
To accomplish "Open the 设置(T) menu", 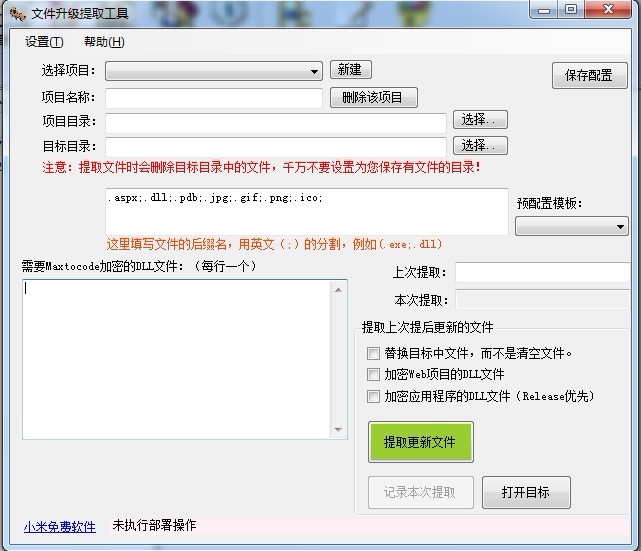I will click(44, 42).
